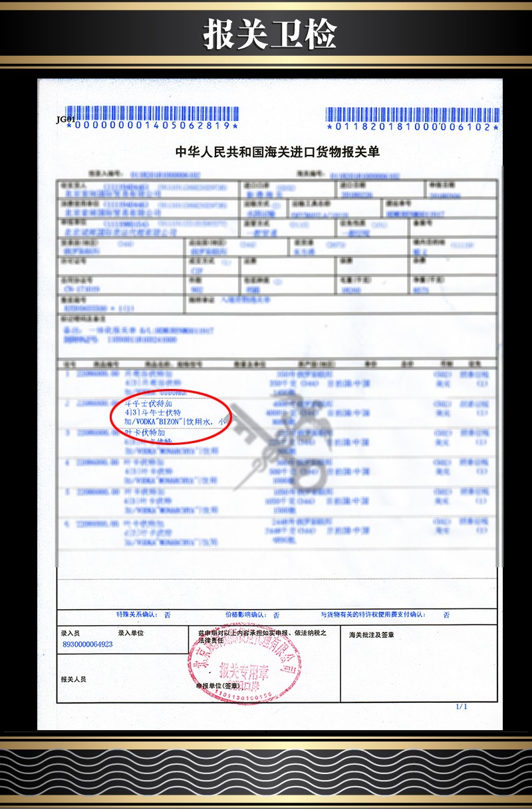Click the '海关批注及签章' heading
This screenshot has height=812, width=532.
click(372, 635)
